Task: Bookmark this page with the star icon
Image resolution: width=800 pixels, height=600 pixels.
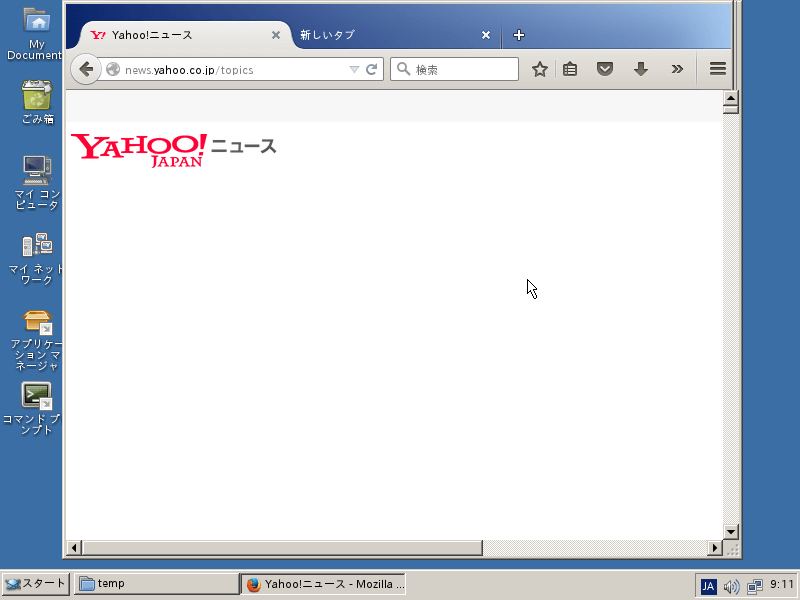Action: coord(540,69)
